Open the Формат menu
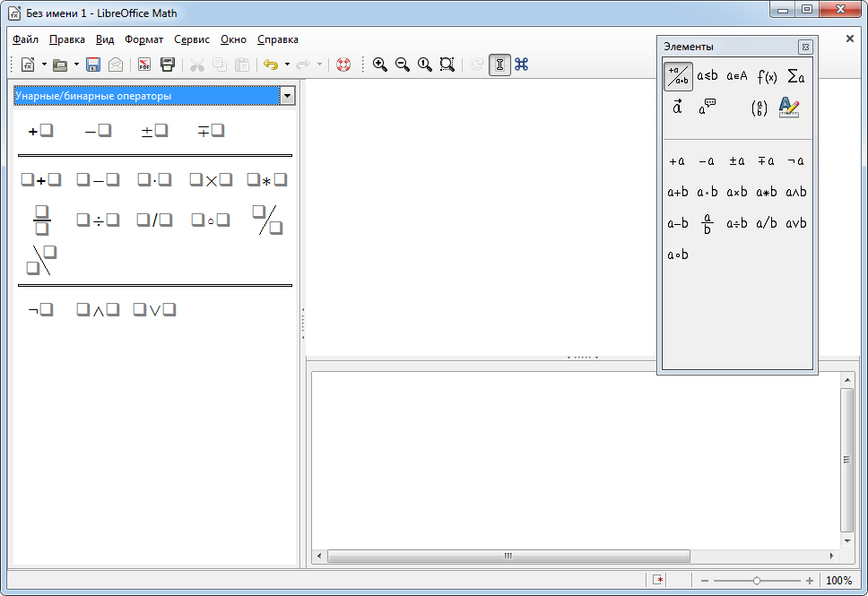The height and width of the screenshot is (596, 868). click(143, 39)
